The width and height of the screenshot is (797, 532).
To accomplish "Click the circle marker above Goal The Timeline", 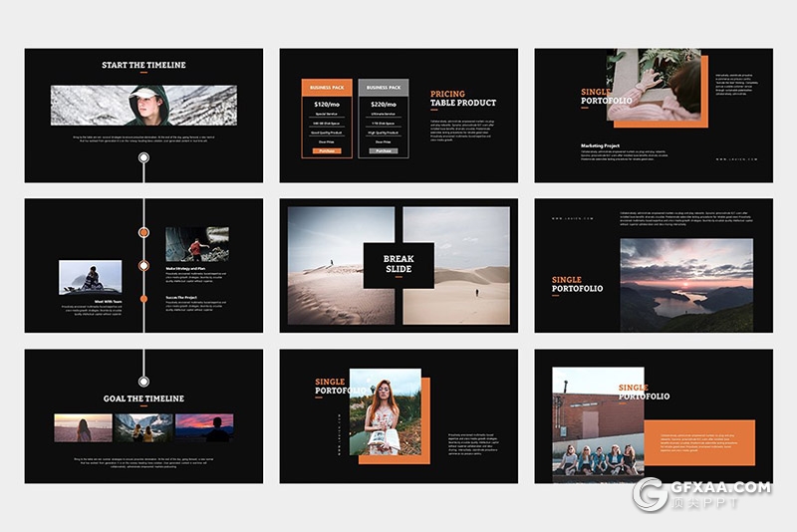I will pyautogui.click(x=143, y=381).
